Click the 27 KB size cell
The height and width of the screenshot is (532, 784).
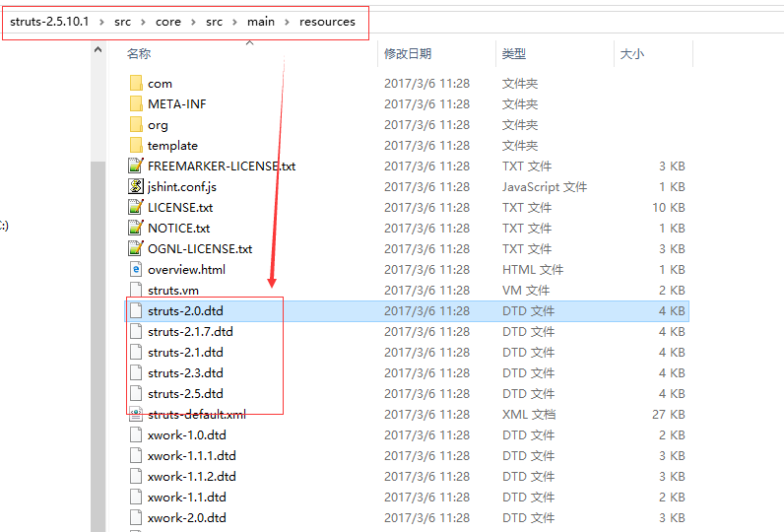(669, 415)
